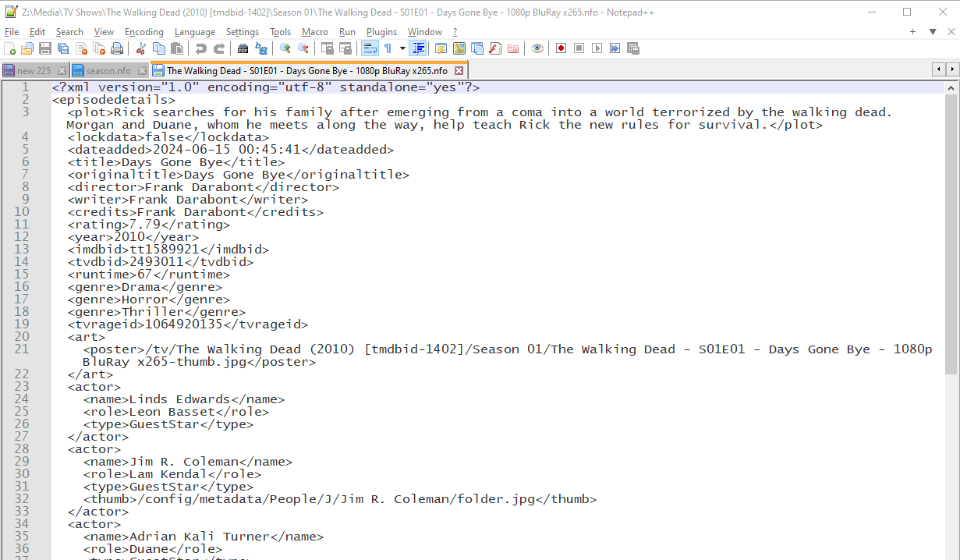Toggle the Indent Guide button
960x560 pixels.
coord(419,48)
